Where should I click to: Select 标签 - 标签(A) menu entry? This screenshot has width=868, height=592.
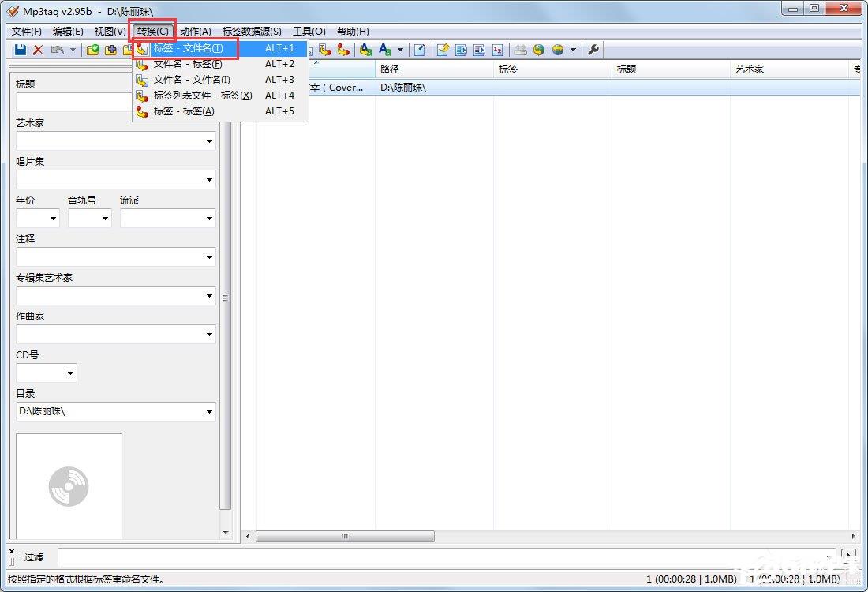[x=220, y=111]
